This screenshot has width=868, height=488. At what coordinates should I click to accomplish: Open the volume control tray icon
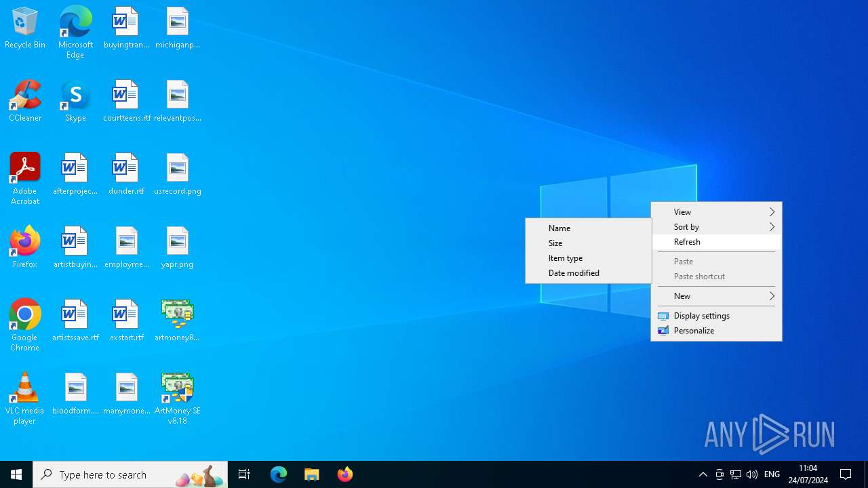752,474
